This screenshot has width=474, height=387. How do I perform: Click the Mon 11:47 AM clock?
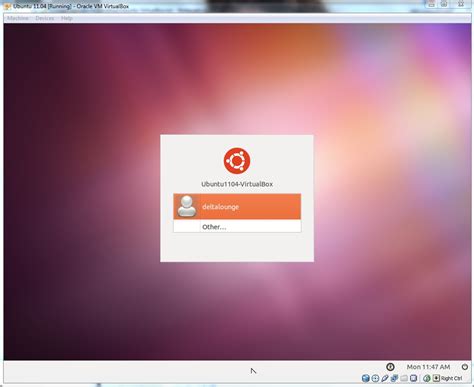428,367
